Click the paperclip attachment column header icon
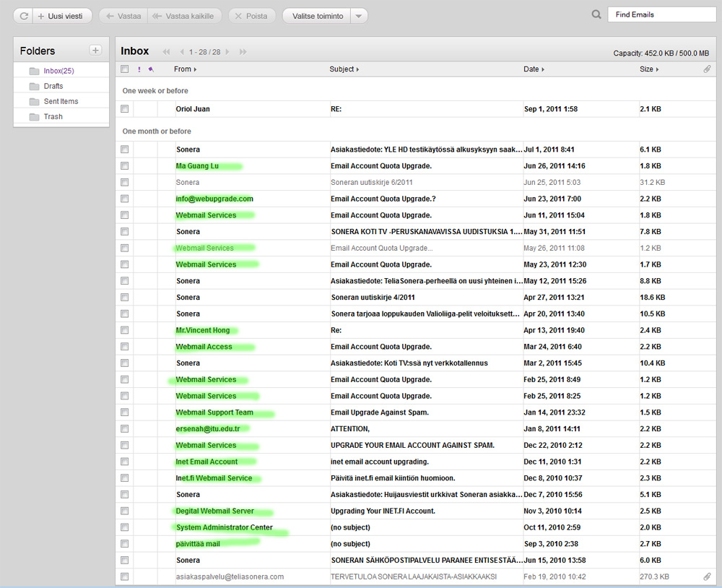The image size is (722, 588). [707, 69]
